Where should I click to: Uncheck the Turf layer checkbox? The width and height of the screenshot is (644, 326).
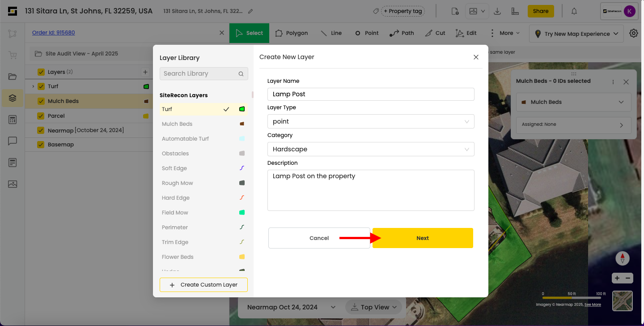click(x=41, y=86)
